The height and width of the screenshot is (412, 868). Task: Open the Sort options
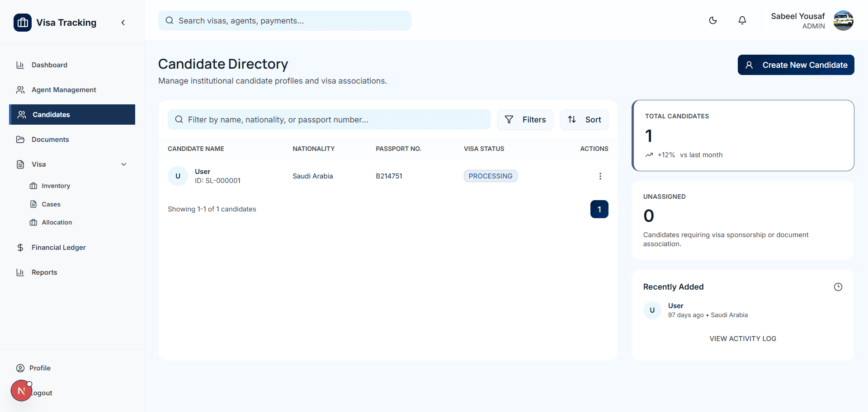click(x=584, y=120)
